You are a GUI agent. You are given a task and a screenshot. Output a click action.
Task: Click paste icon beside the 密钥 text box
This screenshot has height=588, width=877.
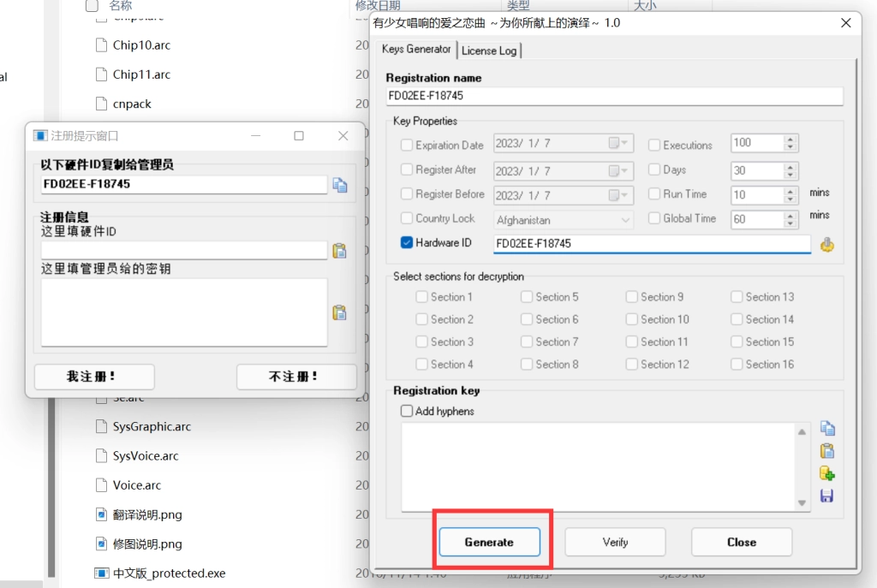(339, 312)
